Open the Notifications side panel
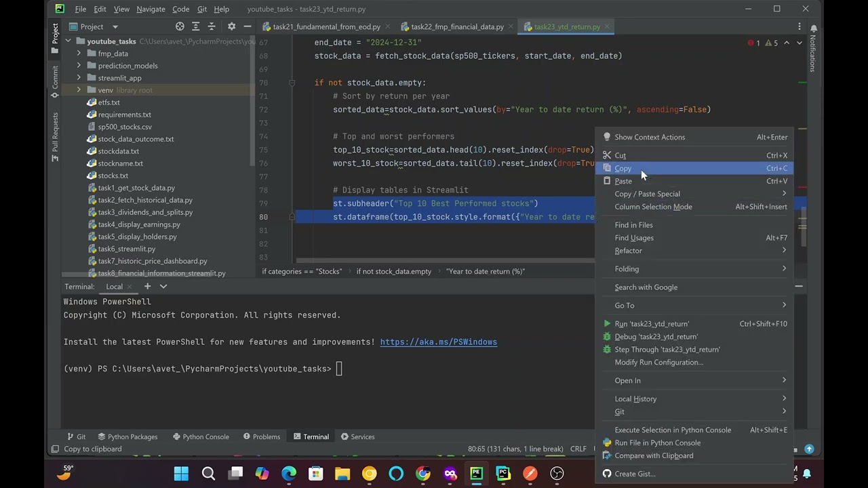Screen dimensions: 868x488 [812, 49]
